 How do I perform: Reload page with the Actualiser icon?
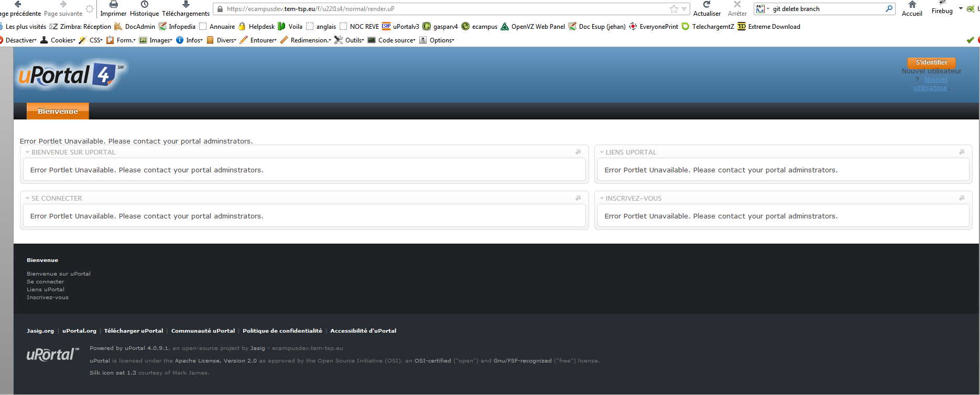[706, 5]
